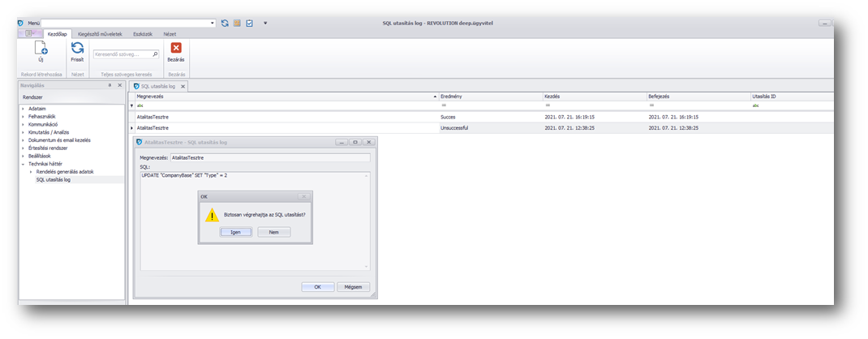Viewport: 868px width, 339px height.
Task: Confirm with Igen in the warning dialog
Action: [235, 232]
